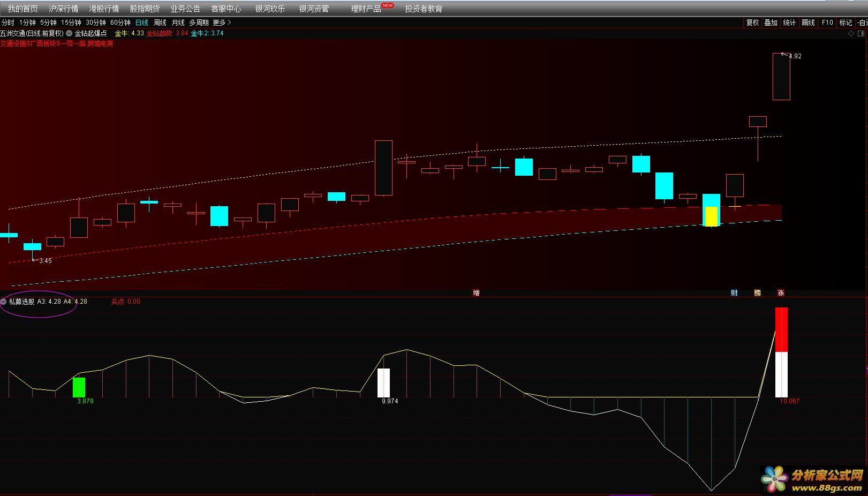Click white signal bar 9.974
Screen dimensions: 868x496
[x=383, y=383]
